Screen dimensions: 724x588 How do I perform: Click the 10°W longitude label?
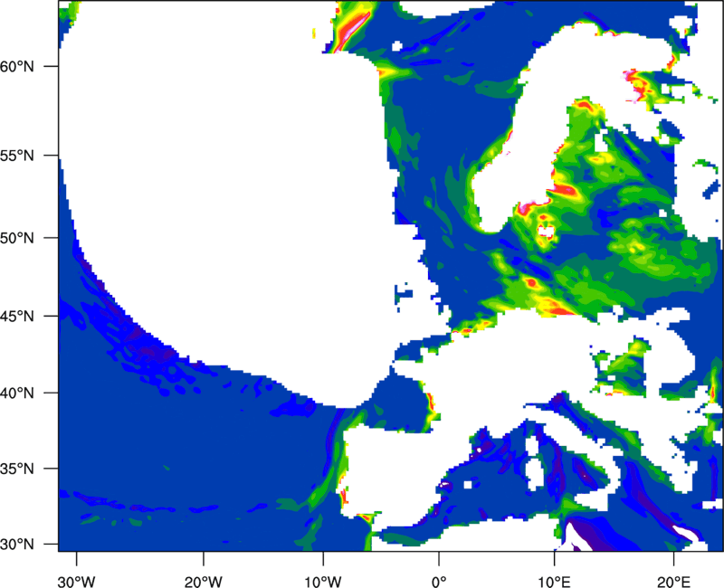pos(323,582)
